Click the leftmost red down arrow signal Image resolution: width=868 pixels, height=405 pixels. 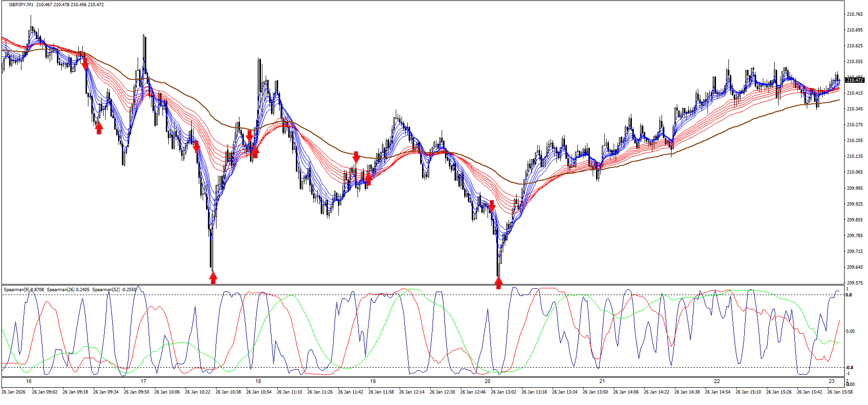(85, 64)
